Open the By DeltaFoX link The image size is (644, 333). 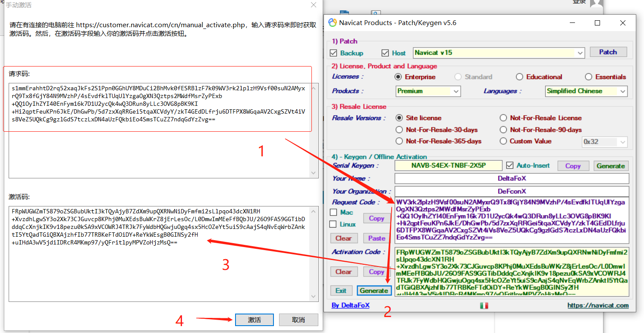(x=350, y=305)
